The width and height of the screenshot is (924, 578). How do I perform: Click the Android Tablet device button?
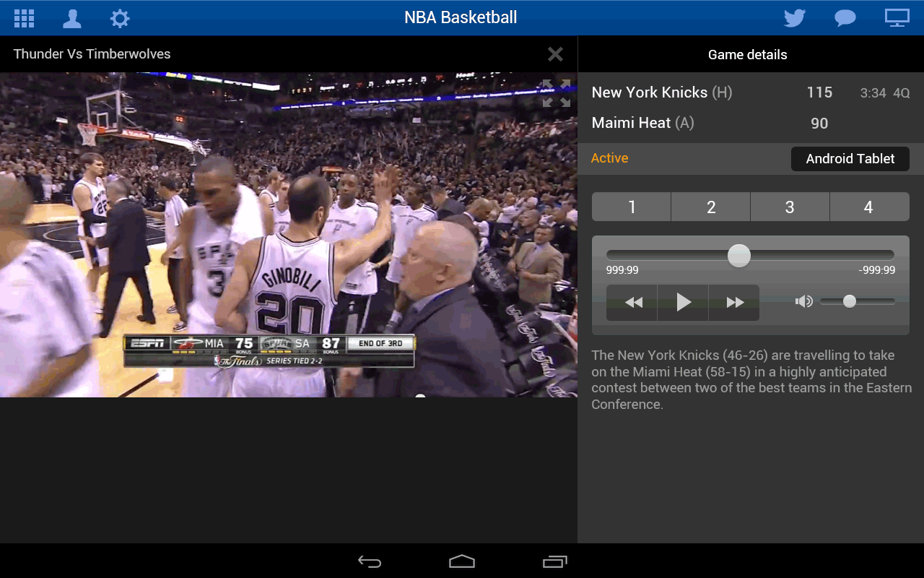[850, 159]
